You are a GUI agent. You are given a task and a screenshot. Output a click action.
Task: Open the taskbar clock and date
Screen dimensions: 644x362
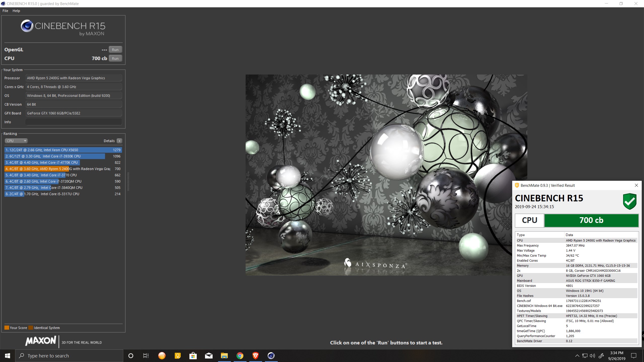(617, 356)
